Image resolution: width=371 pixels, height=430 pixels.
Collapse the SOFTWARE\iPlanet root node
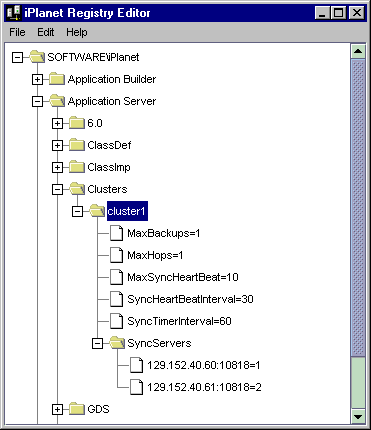click(17, 57)
